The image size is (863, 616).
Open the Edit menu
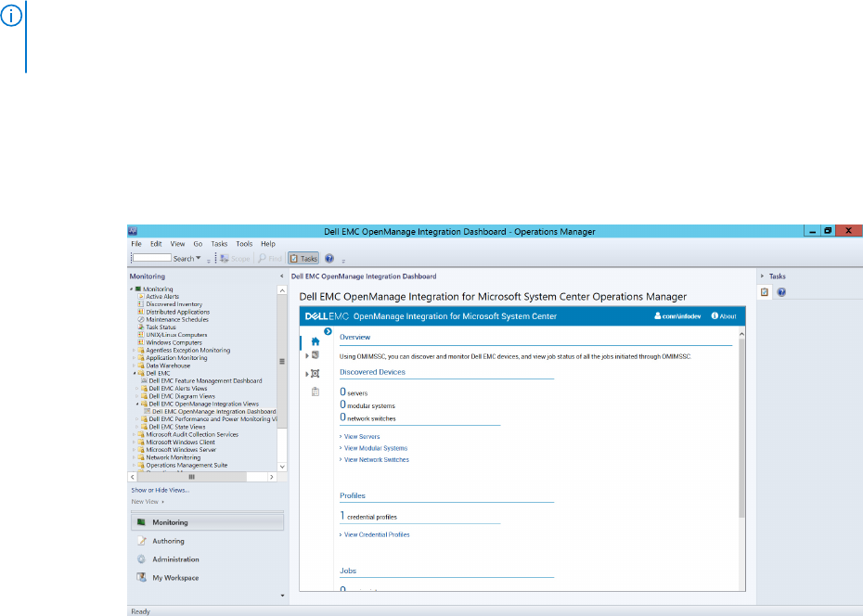point(156,244)
